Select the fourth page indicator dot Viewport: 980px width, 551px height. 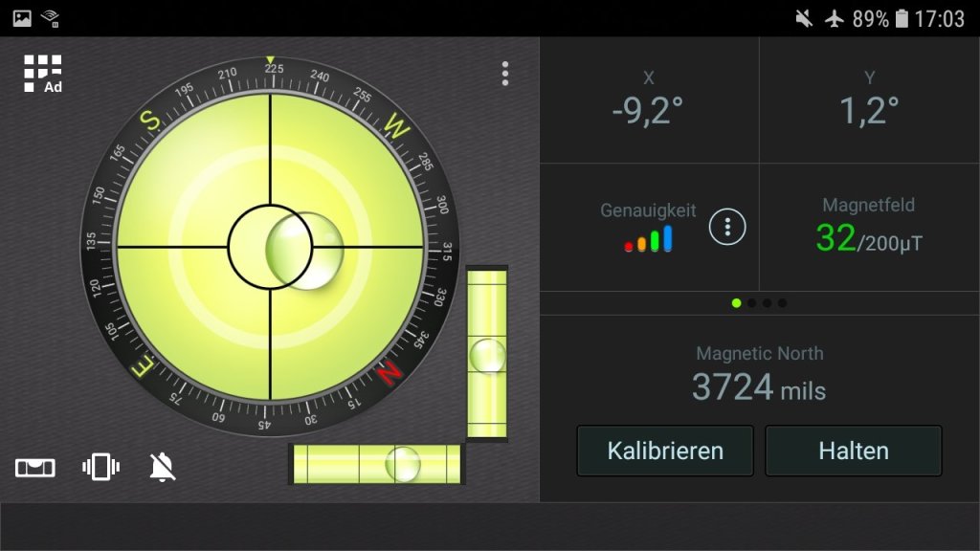coord(782,303)
